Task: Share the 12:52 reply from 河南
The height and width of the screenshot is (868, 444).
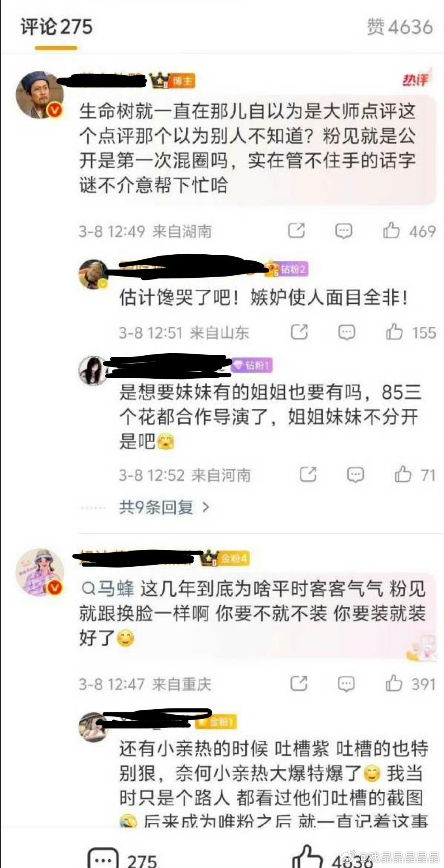Action: pyautogui.click(x=308, y=474)
